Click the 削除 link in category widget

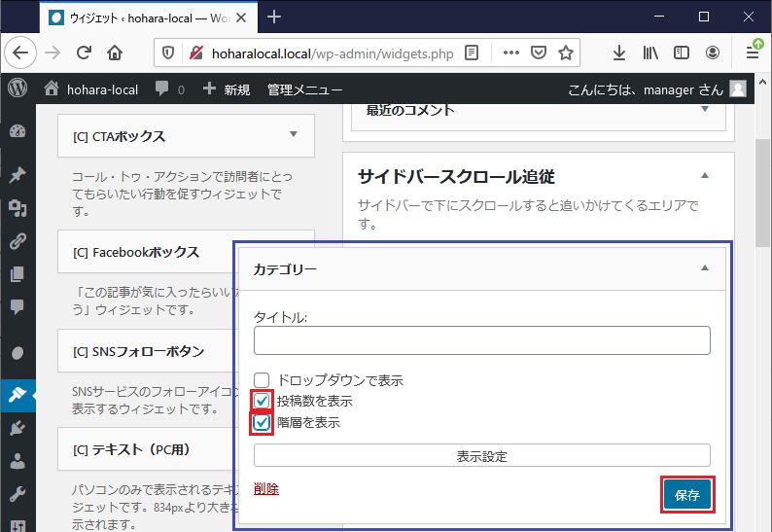[265, 488]
